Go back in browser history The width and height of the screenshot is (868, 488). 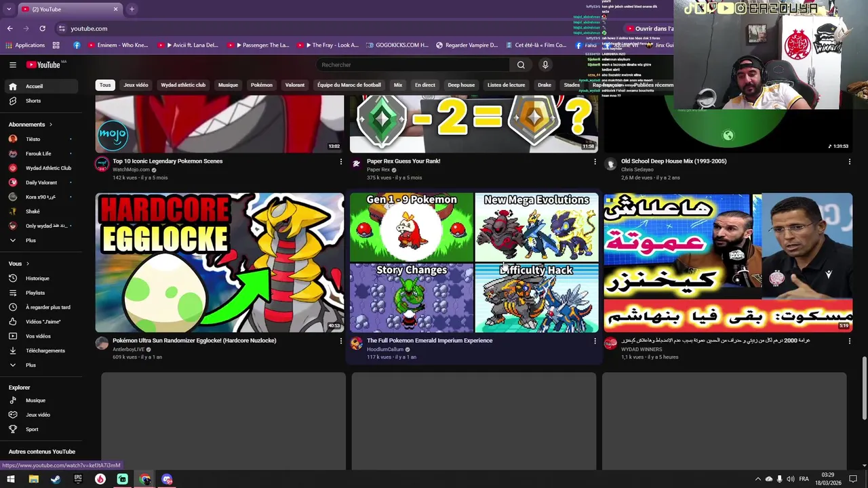click(9, 28)
